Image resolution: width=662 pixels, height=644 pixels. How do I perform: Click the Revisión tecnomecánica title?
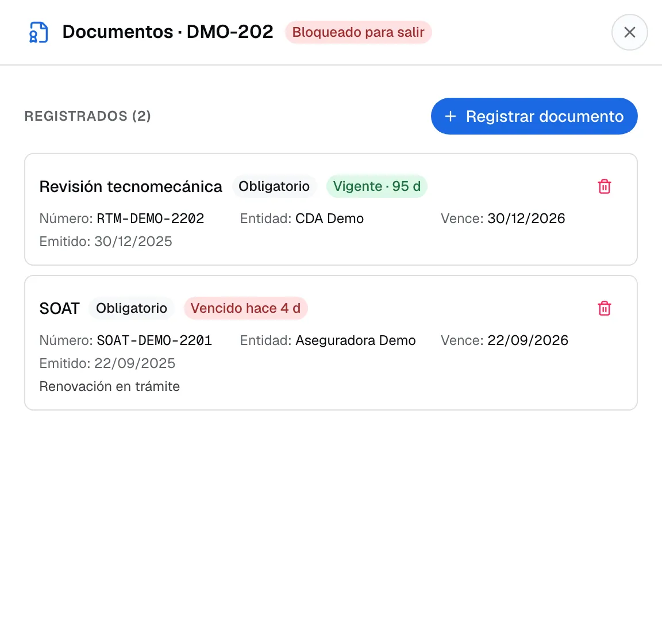point(131,186)
